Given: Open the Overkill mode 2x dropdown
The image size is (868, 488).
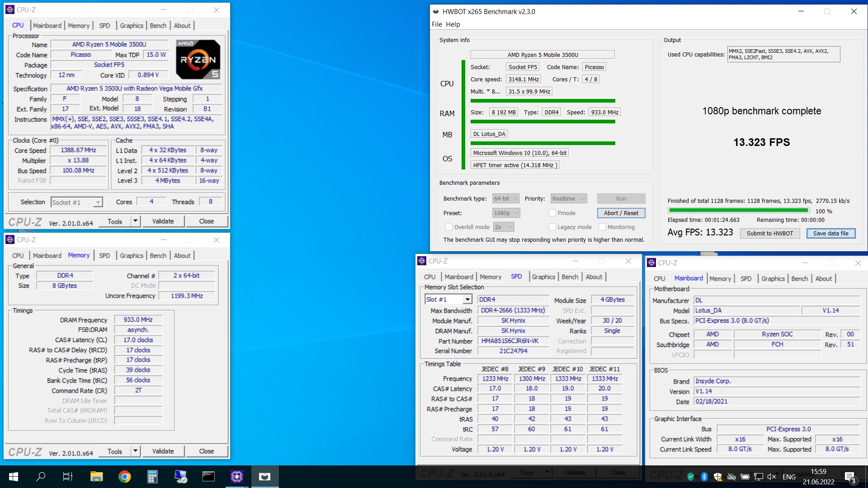Looking at the screenshot, I should coord(504,227).
